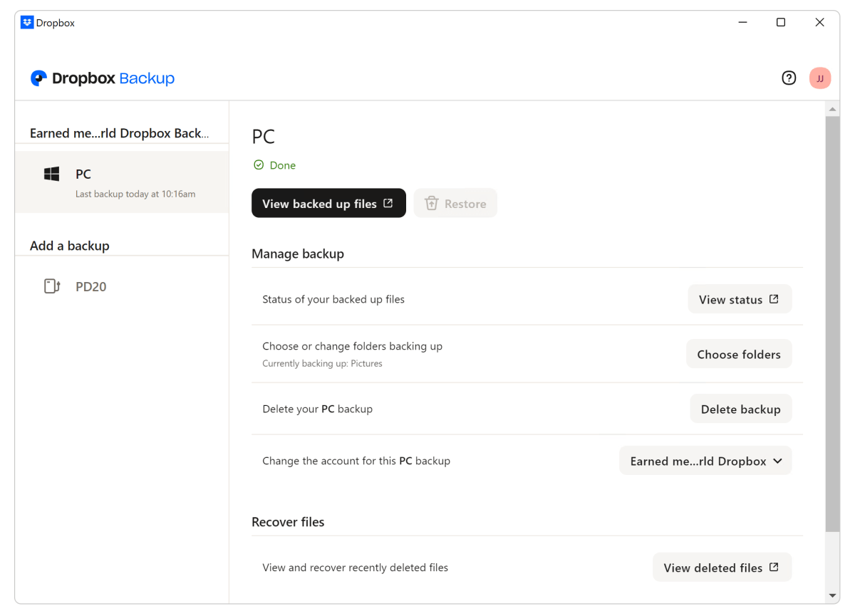Select the PC backup in the sidebar
This screenshot has height=616, width=855.
(x=121, y=181)
